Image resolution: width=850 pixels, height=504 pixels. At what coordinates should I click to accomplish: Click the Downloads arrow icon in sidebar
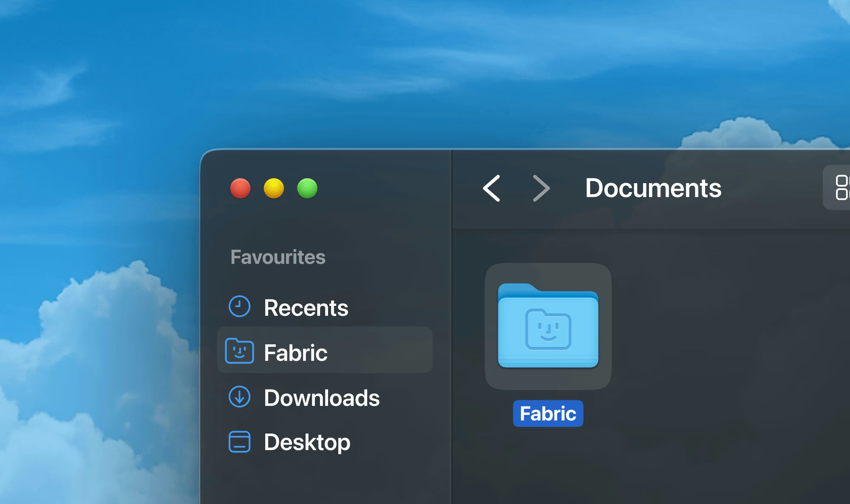(x=239, y=397)
